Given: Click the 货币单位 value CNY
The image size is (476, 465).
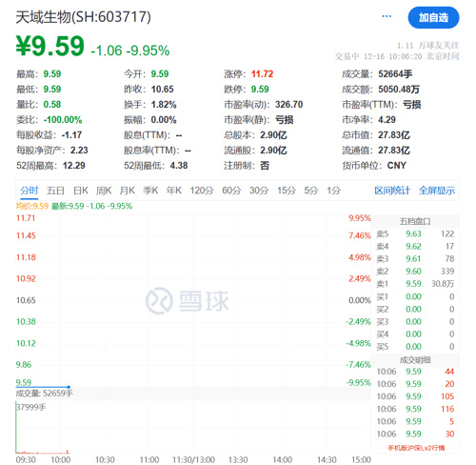Looking at the screenshot, I should point(396,166).
